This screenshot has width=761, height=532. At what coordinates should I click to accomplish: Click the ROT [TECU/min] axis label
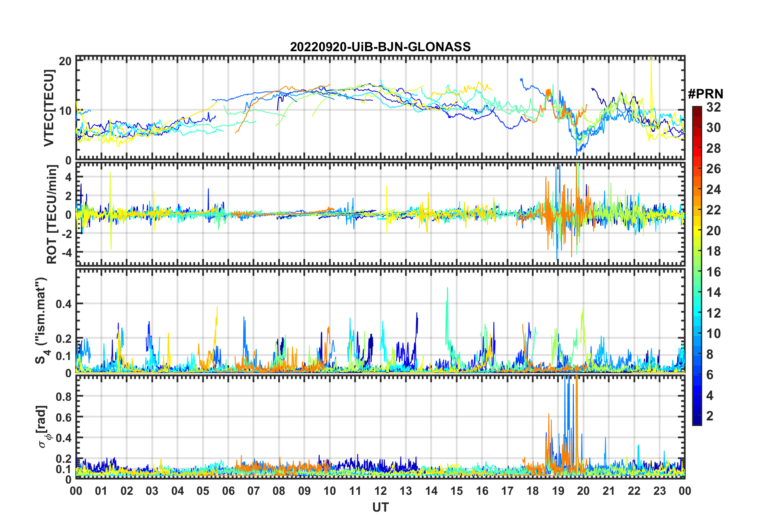(52, 214)
